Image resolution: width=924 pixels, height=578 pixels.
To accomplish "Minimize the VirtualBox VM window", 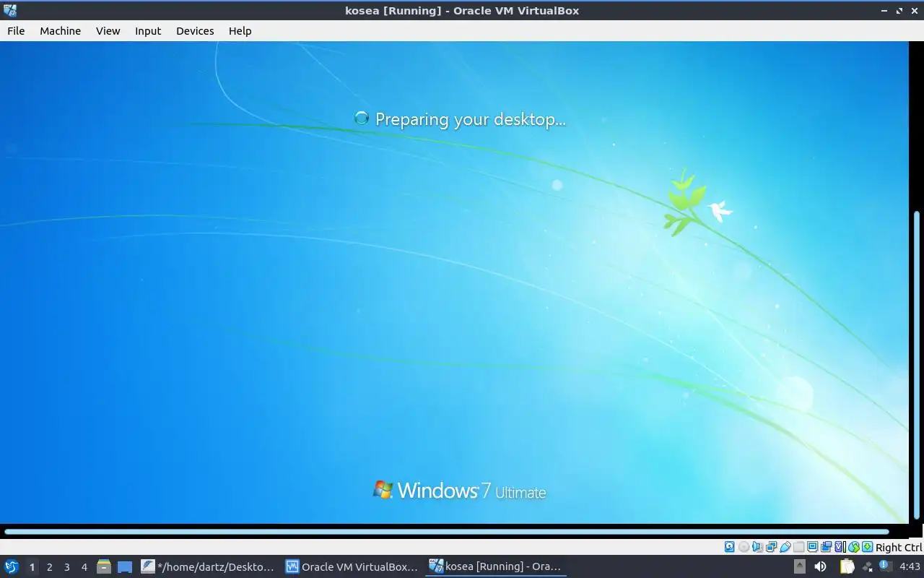I will pyautogui.click(x=885, y=10).
